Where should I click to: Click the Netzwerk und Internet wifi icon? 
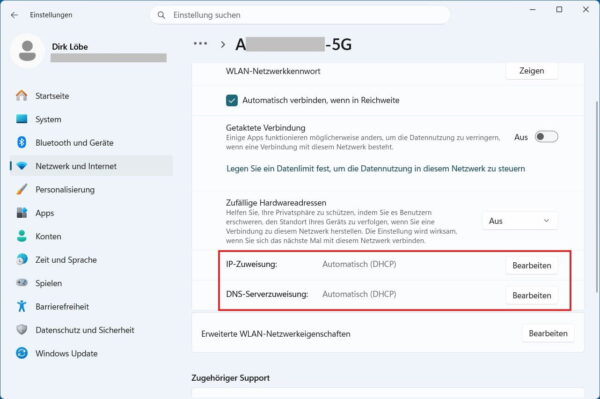pyautogui.click(x=22, y=166)
